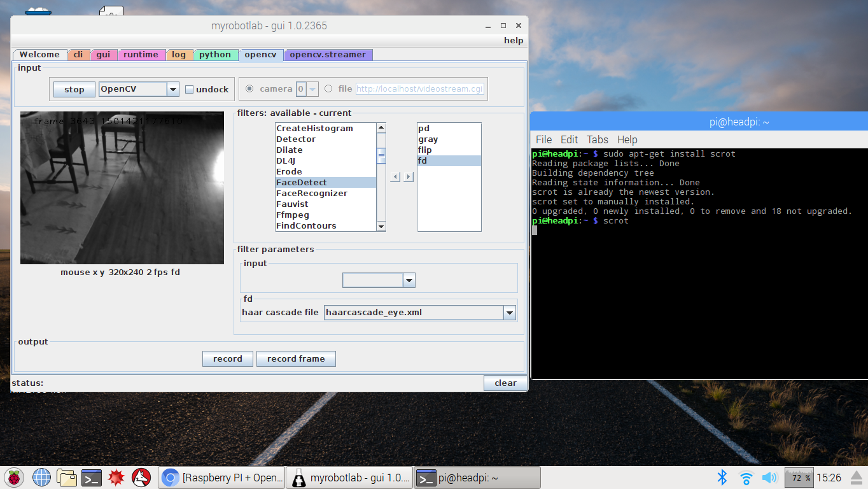Click the eject icon in system tray
Image resolution: width=868 pixels, height=489 pixels.
point(856,478)
